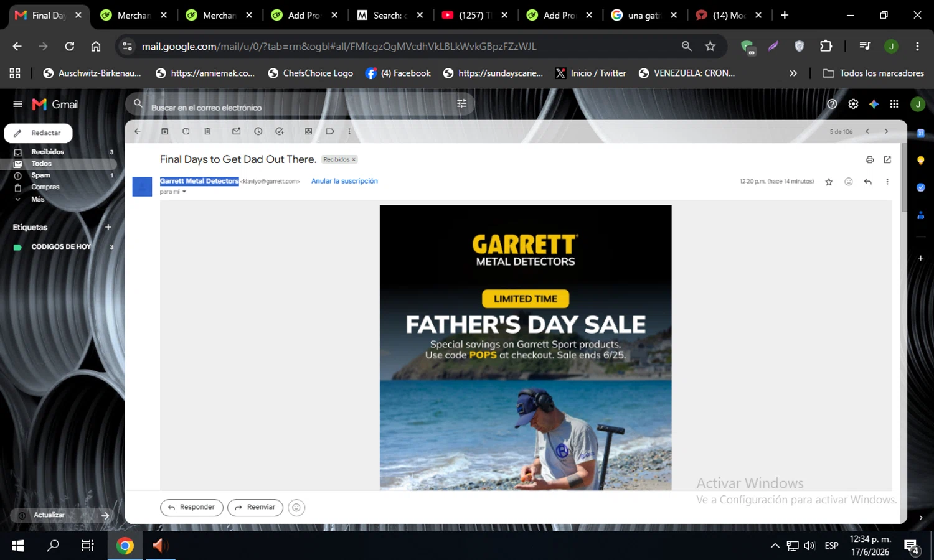Delete email with the trash icon
Viewport: 934px width, 560px height.
tap(207, 131)
